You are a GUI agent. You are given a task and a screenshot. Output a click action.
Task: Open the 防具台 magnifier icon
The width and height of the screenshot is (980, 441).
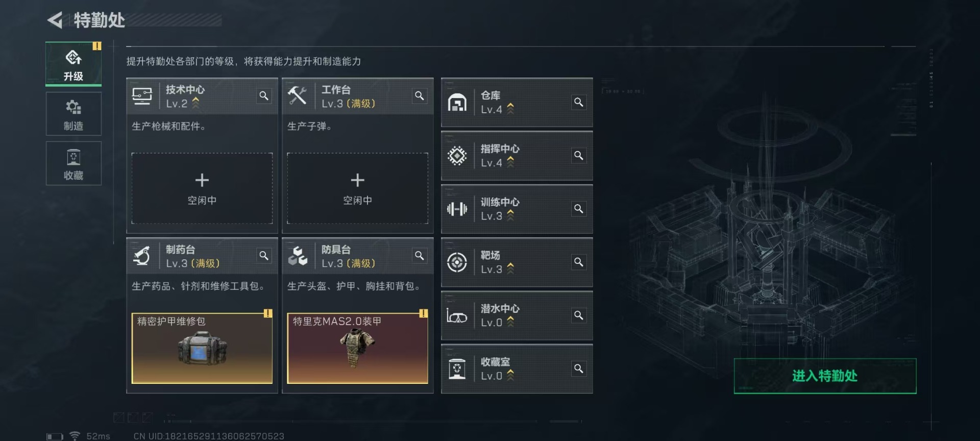[420, 256]
